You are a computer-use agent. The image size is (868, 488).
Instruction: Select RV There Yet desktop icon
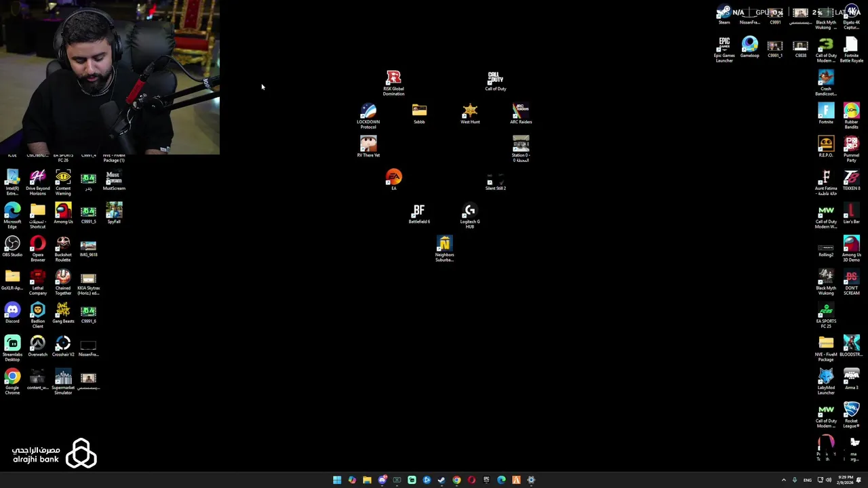coord(368,146)
